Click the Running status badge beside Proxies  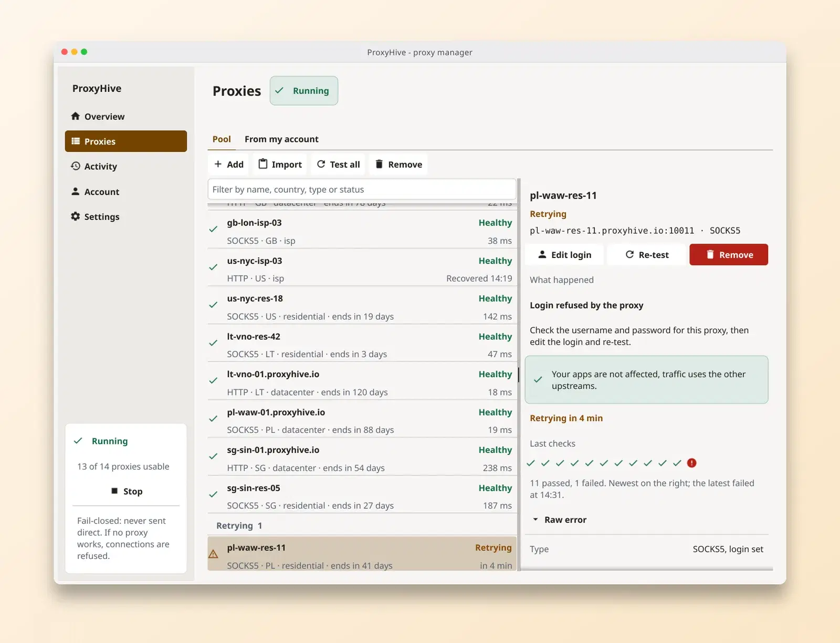coord(304,90)
